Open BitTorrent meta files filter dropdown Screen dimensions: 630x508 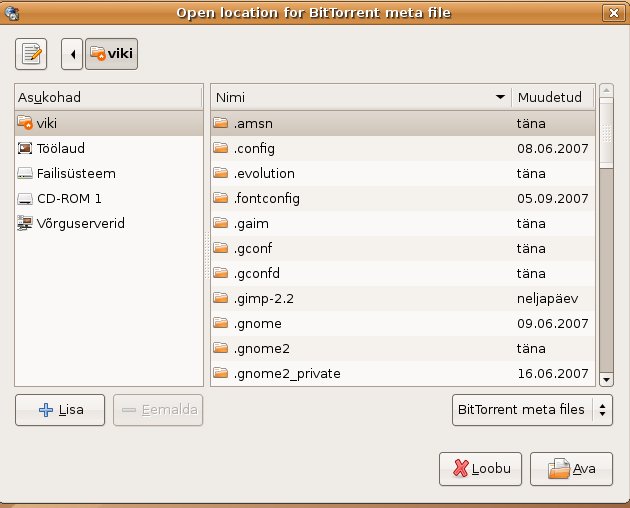click(532, 409)
